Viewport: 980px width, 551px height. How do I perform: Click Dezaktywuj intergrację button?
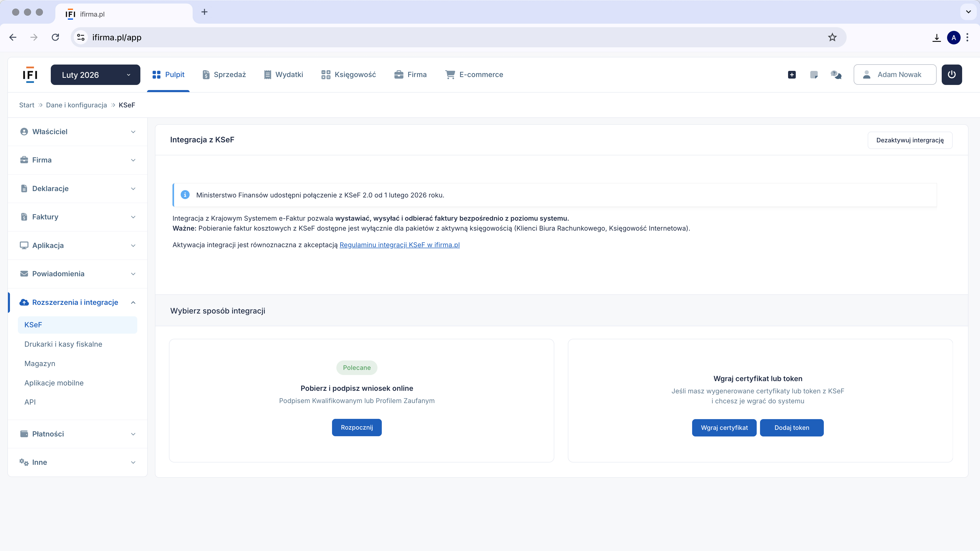pyautogui.click(x=910, y=140)
